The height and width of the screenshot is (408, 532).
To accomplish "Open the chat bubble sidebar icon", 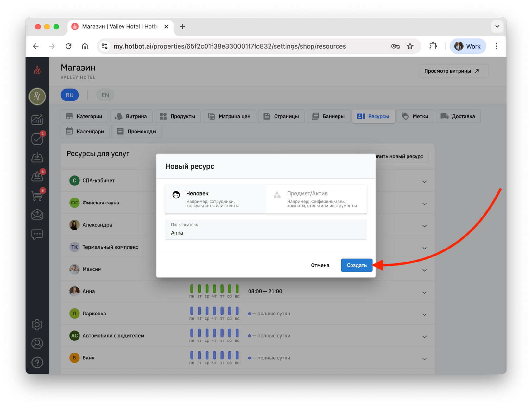I will pyautogui.click(x=37, y=234).
